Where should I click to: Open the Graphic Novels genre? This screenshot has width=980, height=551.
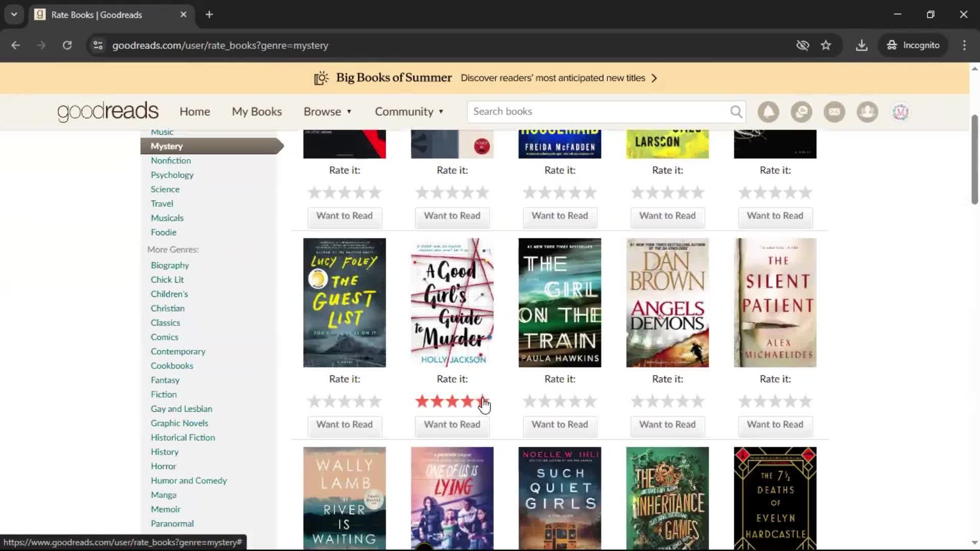179,423
